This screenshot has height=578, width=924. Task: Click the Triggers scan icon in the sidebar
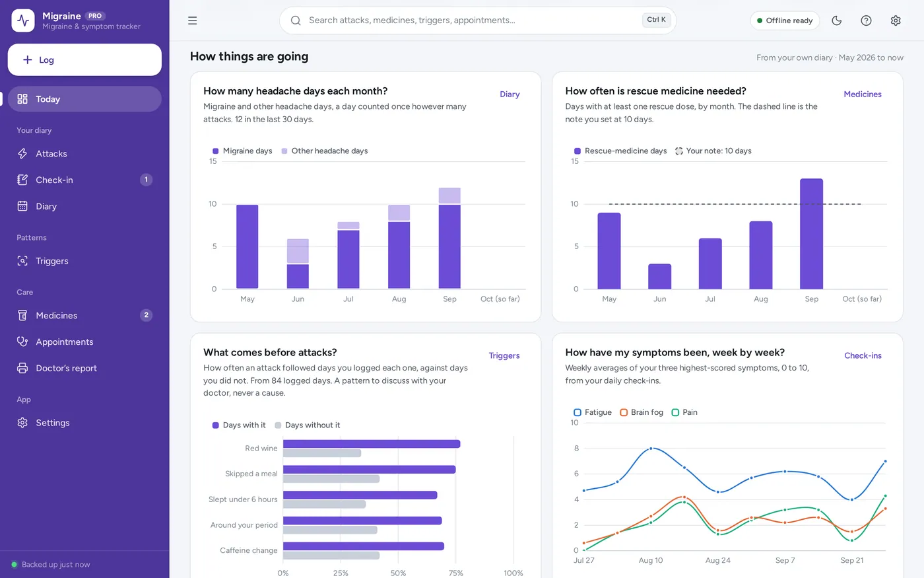[22, 261]
